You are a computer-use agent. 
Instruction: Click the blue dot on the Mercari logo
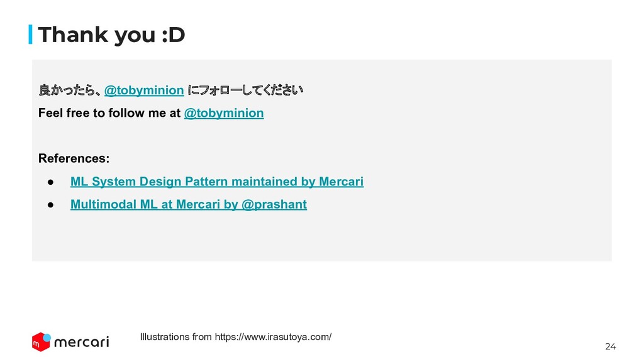click(47, 337)
